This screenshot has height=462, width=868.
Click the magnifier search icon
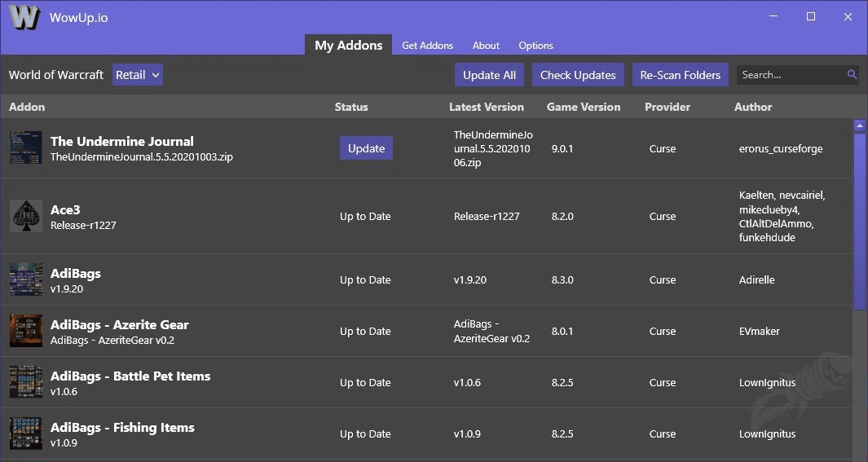(852, 75)
